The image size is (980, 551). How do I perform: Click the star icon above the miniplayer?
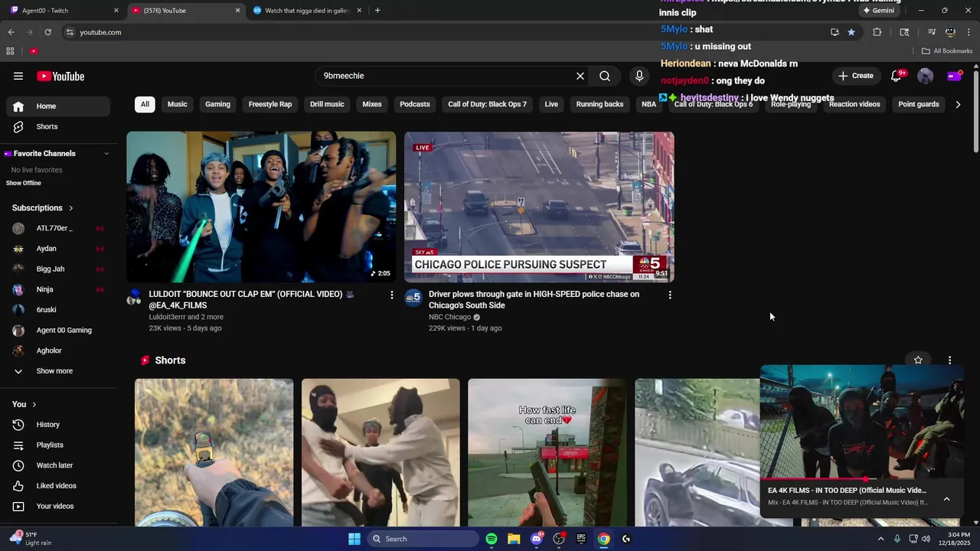[x=918, y=360]
